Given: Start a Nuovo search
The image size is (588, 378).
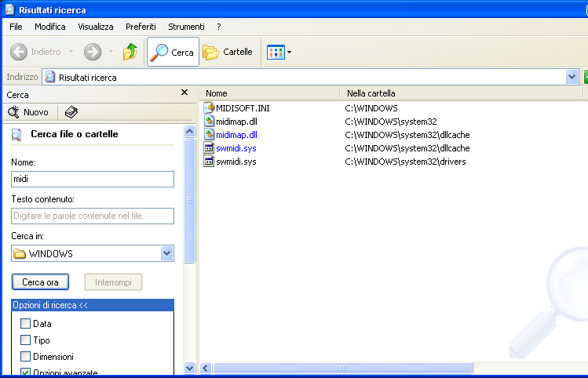Looking at the screenshot, I should pyautogui.click(x=28, y=112).
